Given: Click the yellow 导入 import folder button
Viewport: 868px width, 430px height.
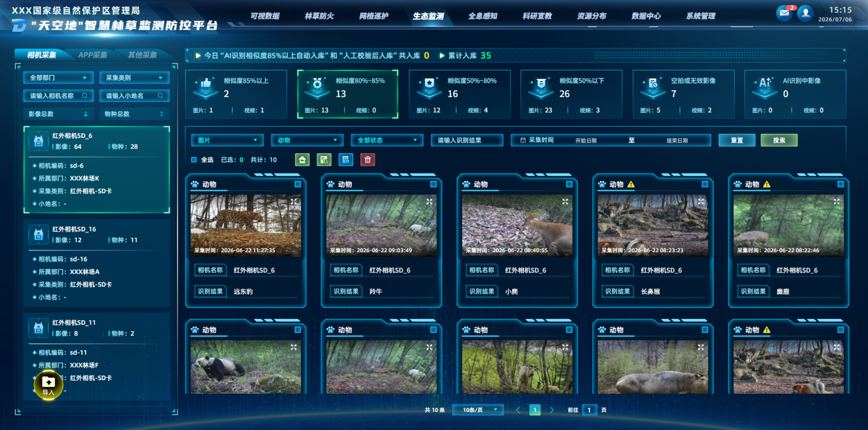Looking at the screenshot, I should [x=48, y=385].
